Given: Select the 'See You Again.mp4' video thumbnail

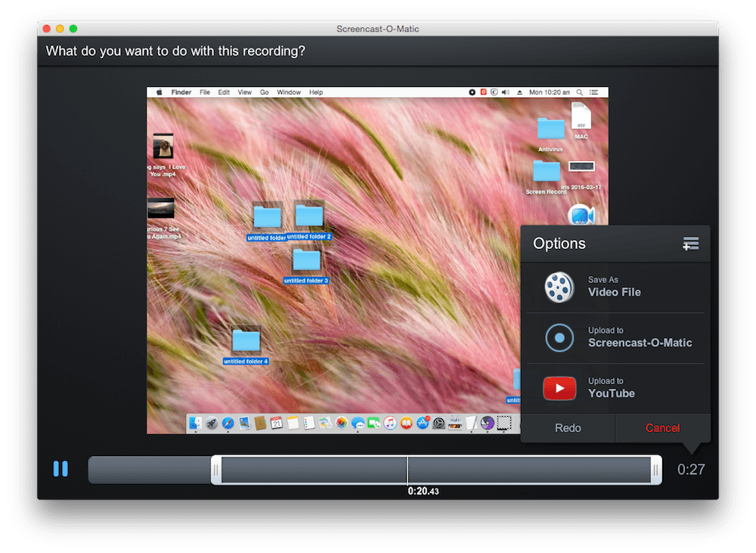Looking at the screenshot, I should 161,209.
